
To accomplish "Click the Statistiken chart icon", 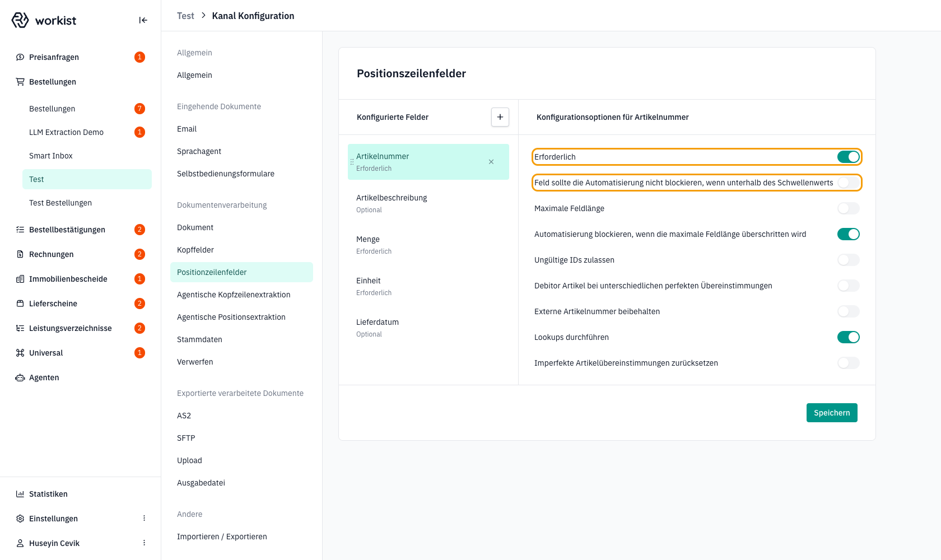I will (x=20, y=494).
